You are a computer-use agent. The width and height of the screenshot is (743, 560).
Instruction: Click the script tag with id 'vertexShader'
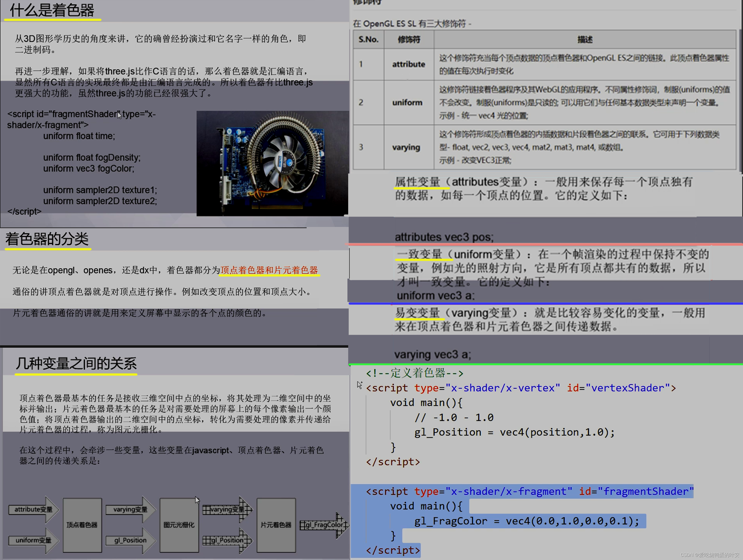pos(521,388)
